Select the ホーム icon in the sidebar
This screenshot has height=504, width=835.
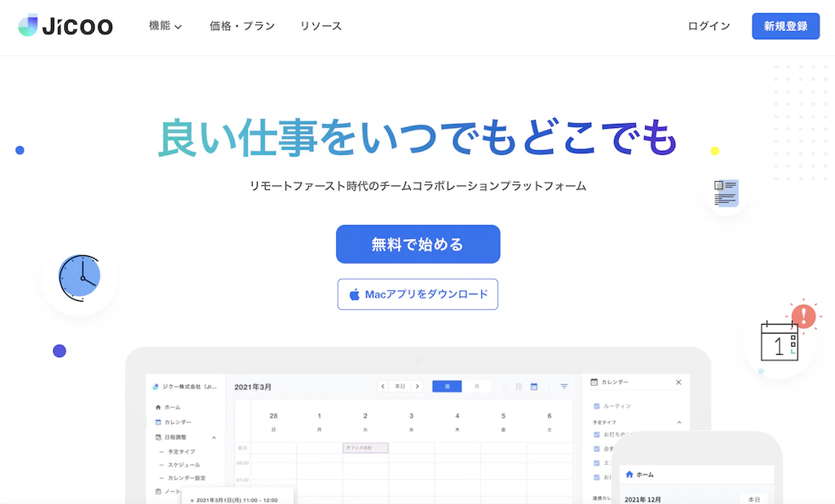(x=157, y=408)
